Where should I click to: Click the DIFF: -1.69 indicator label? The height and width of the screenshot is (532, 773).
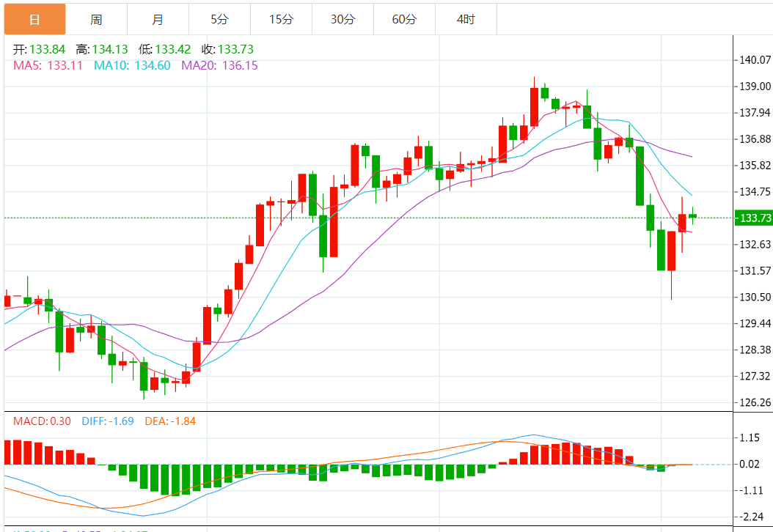[x=108, y=421]
